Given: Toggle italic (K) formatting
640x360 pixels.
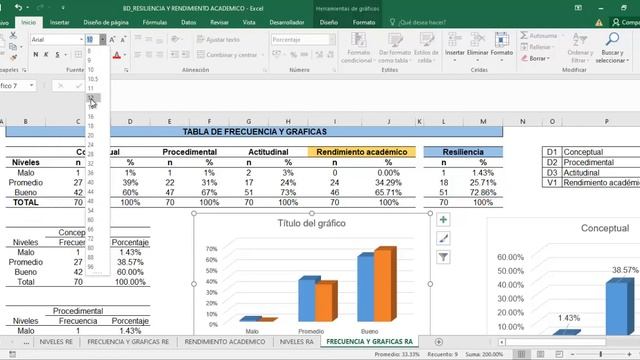Looking at the screenshot, I should 46,55.
